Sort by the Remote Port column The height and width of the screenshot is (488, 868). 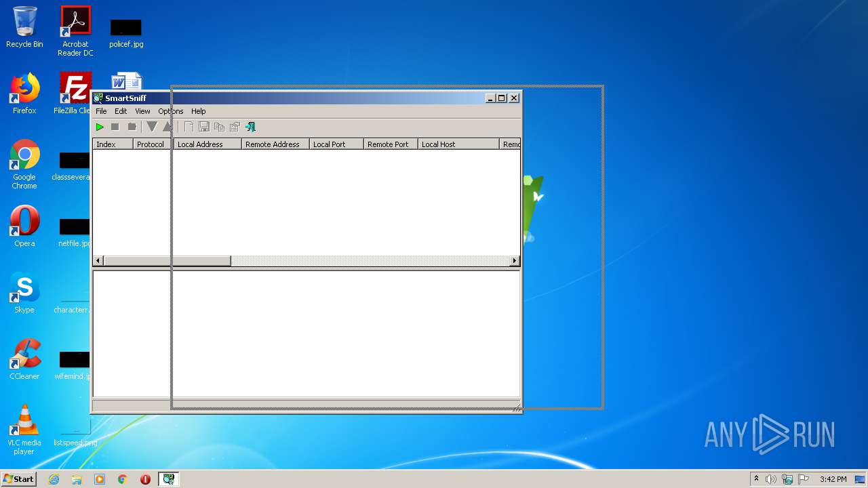pyautogui.click(x=391, y=144)
